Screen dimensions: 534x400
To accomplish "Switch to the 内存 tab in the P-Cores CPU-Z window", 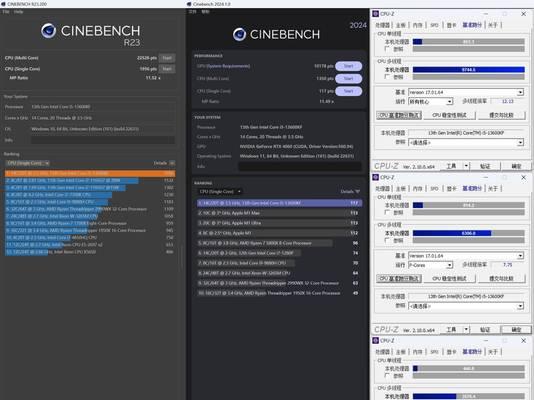I will click(418, 189).
